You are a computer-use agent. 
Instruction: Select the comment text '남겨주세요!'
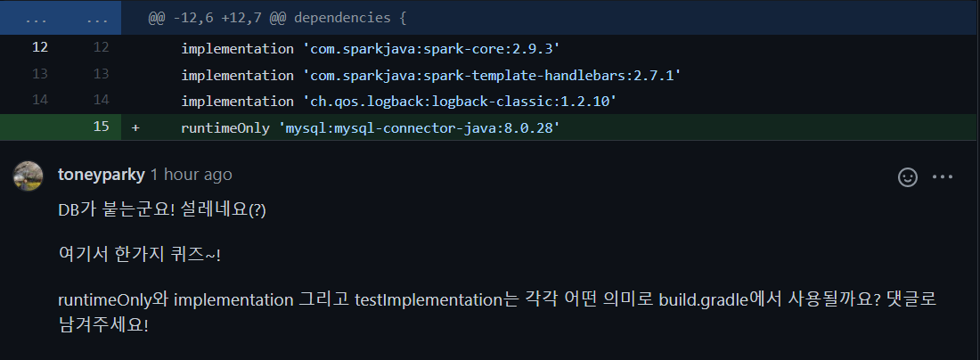pos(103,325)
